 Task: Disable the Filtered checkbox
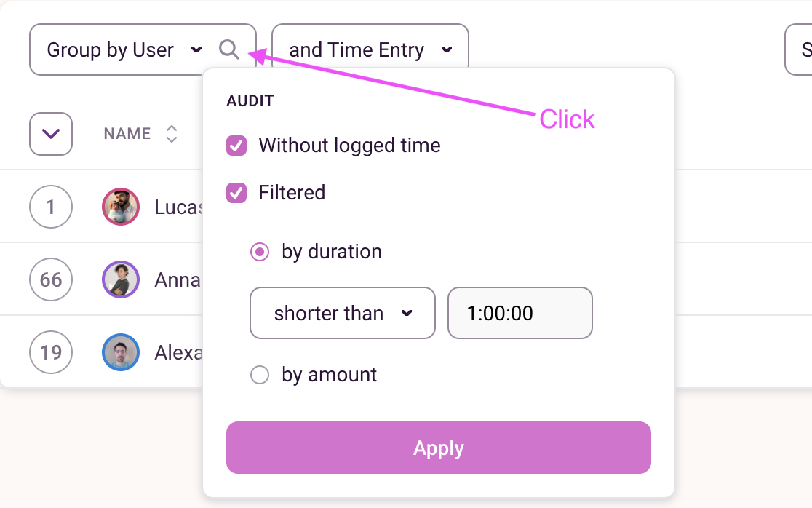[236, 192]
